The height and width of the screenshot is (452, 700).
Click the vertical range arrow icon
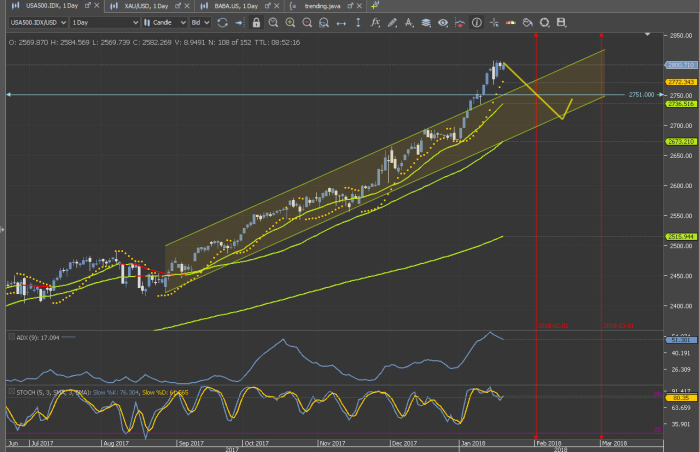pos(358,22)
